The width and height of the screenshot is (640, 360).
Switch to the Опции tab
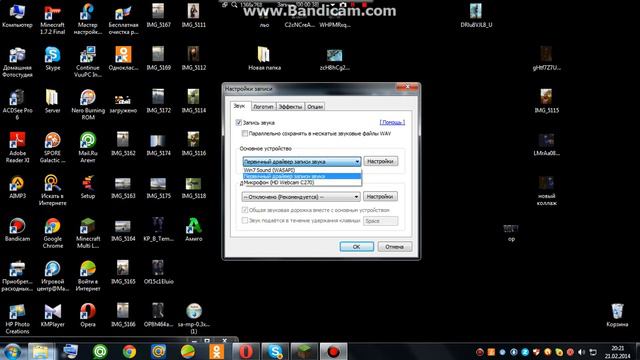[315, 107]
